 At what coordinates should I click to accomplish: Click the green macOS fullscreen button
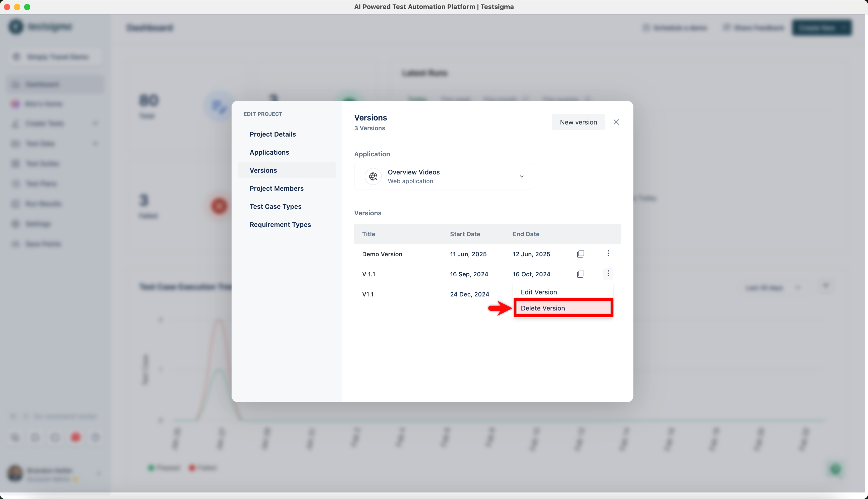pyautogui.click(x=27, y=7)
